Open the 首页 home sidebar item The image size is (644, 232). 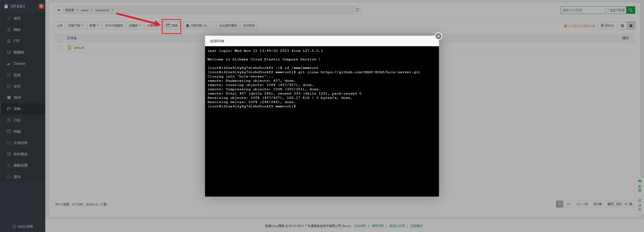pyautogui.click(x=23, y=18)
